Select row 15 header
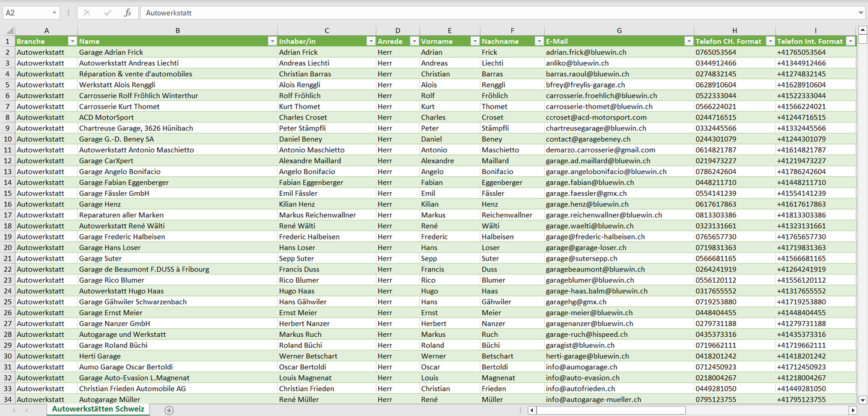Viewport: 868px width, 416px height. (8, 193)
